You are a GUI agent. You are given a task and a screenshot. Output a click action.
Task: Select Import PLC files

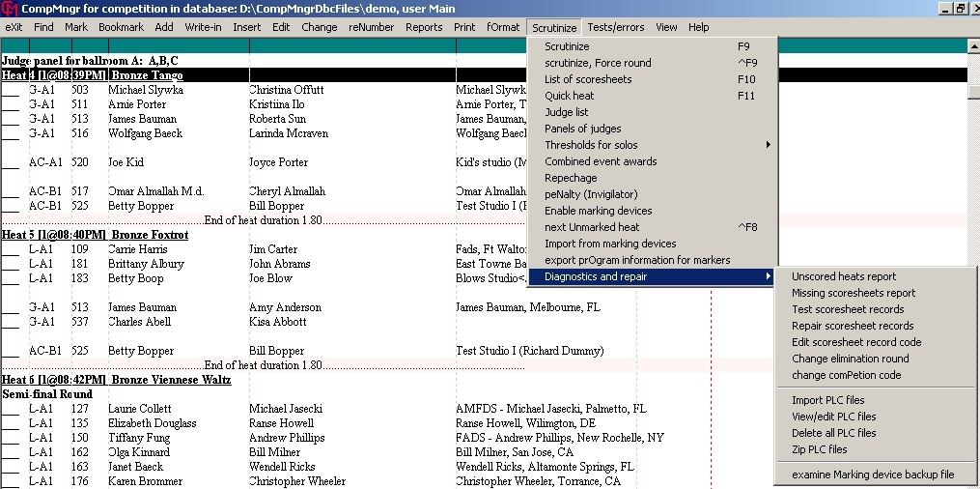coord(875,400)
